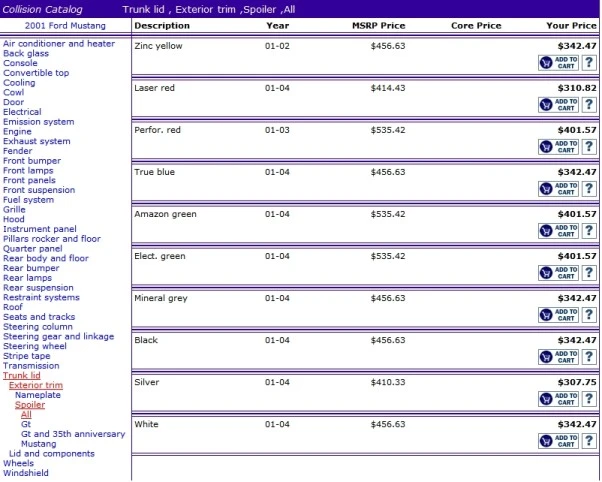602x482 pixels.
Task: Go to Air conditioner and heater category
Action: coord(59,44)
